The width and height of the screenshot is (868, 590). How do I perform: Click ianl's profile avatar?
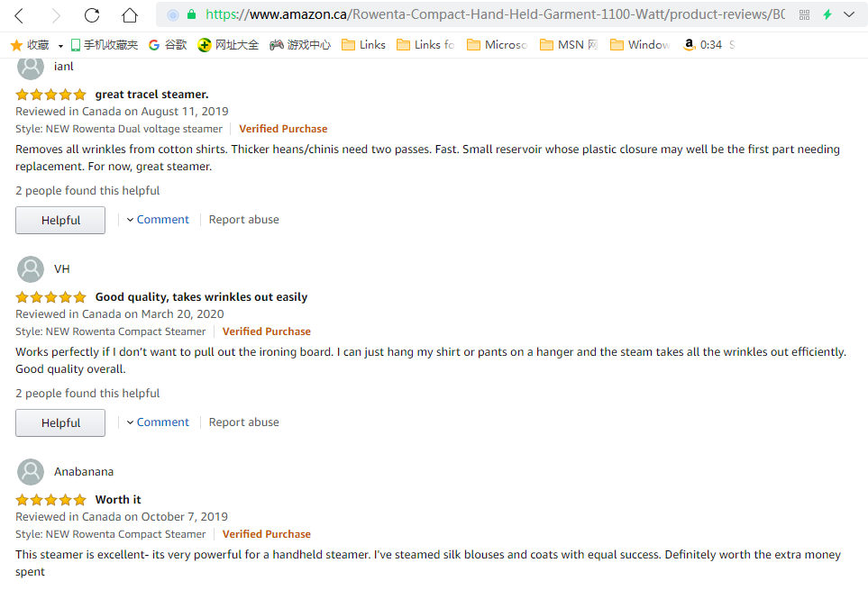pos(31,67)
